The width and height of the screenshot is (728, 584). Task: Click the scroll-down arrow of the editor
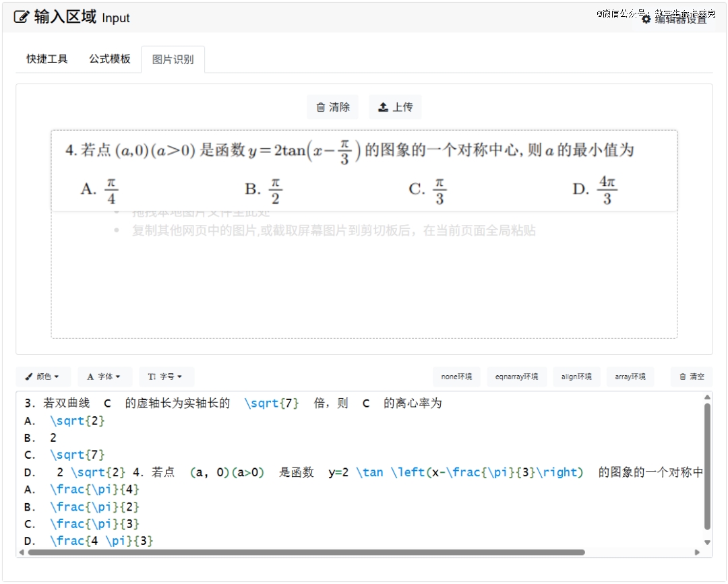707,542
